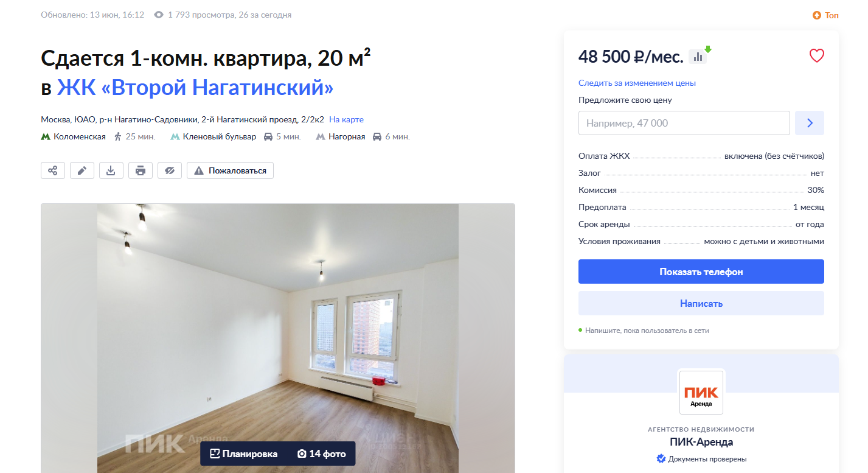Open the На карте link

(346, 119)
